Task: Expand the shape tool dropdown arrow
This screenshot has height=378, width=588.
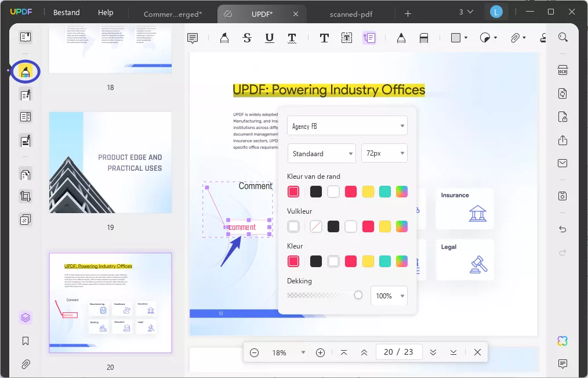Action: pos(466,38)
